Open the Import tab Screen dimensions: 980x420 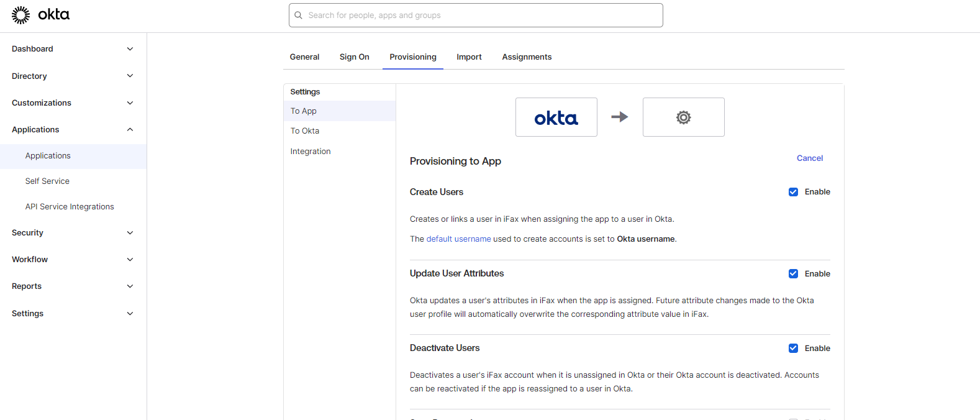[x=469, y=57]
